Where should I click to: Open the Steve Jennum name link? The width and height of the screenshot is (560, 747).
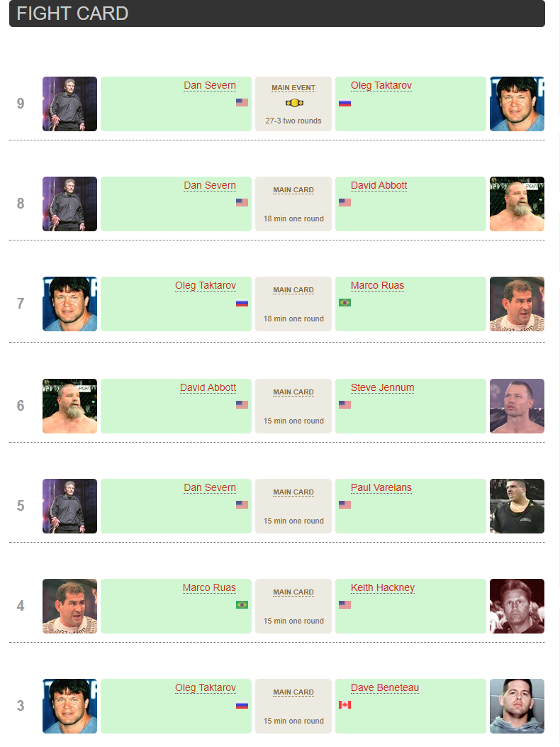click(382, 388)
